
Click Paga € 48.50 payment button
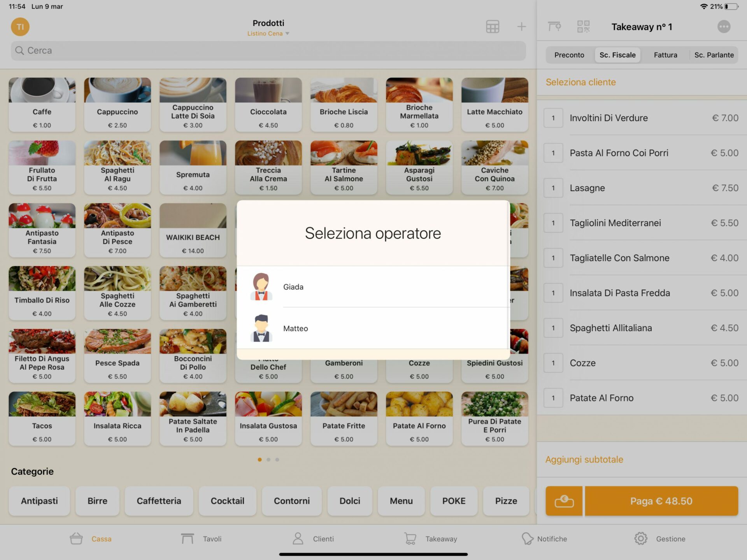660,500
